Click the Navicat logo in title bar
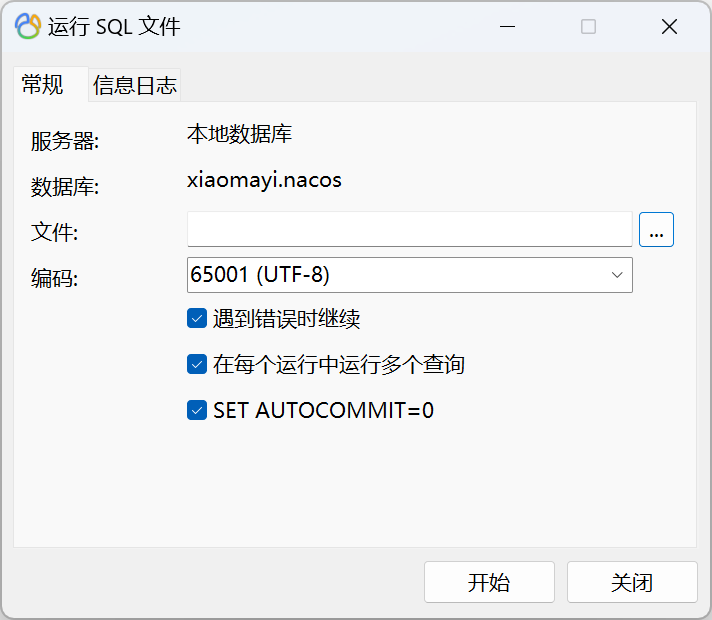This screenshot has height=620, width=712. 28,26
